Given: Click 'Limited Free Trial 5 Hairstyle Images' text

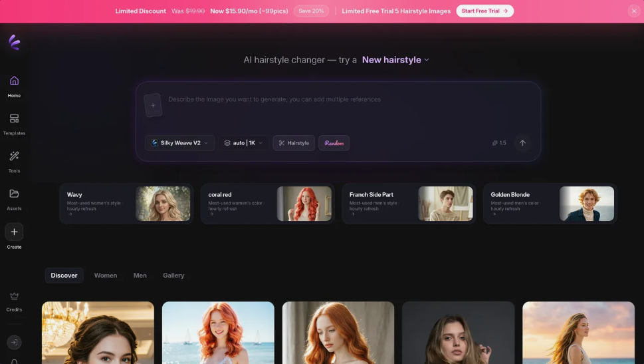Looking at the screenshot, I should 396,11.
